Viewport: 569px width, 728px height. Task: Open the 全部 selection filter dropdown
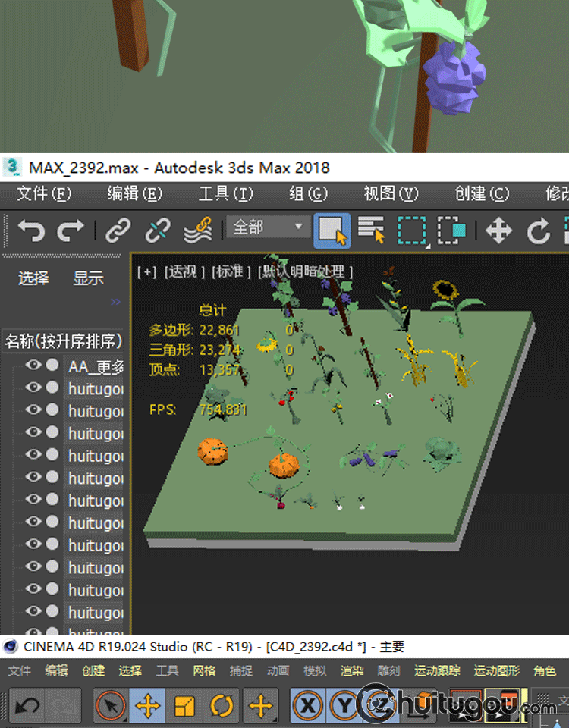click(x=268, y=227)
